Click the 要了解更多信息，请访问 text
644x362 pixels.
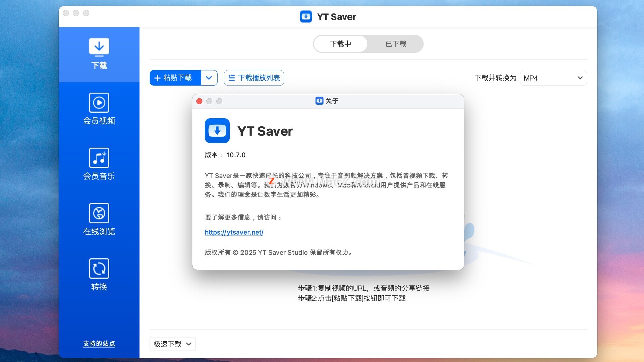click(x=243, y=218)
